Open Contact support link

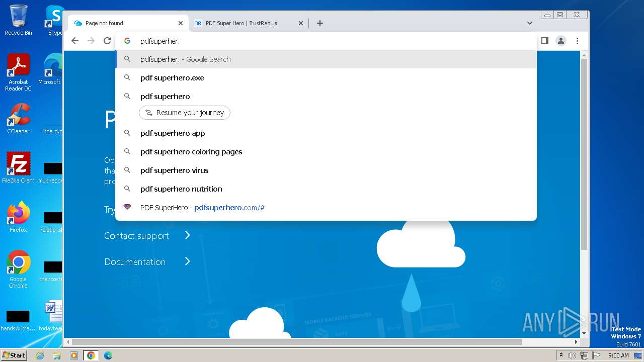(136, 236)
